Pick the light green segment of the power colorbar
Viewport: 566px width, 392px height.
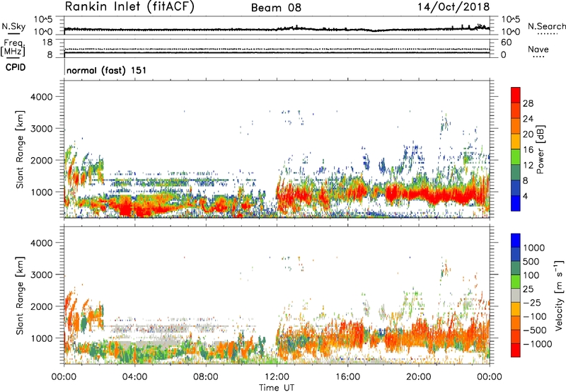click(x=516, y=158)
